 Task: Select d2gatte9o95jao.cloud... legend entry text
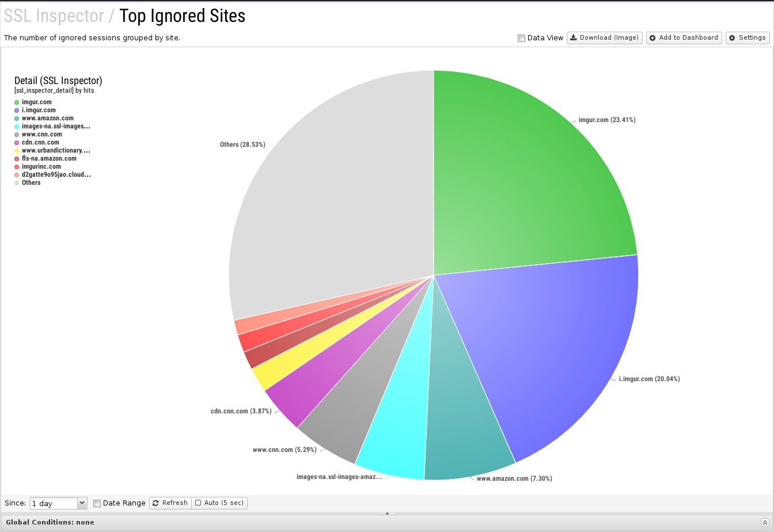tap(56, 174)
